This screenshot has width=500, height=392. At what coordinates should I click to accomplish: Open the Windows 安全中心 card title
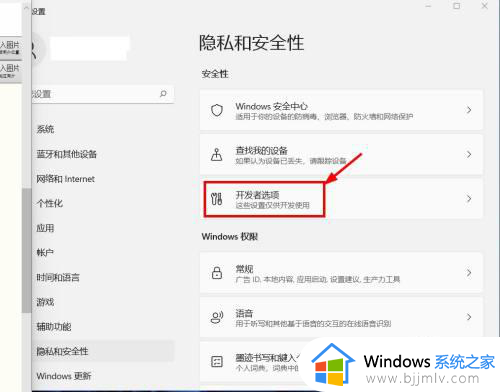coord(272,106)
